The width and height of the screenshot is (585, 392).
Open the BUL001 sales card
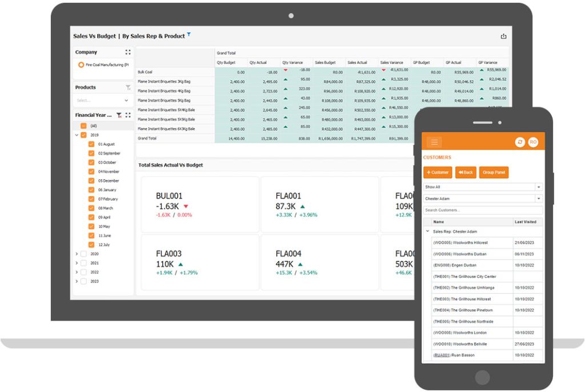pos(200,205)
